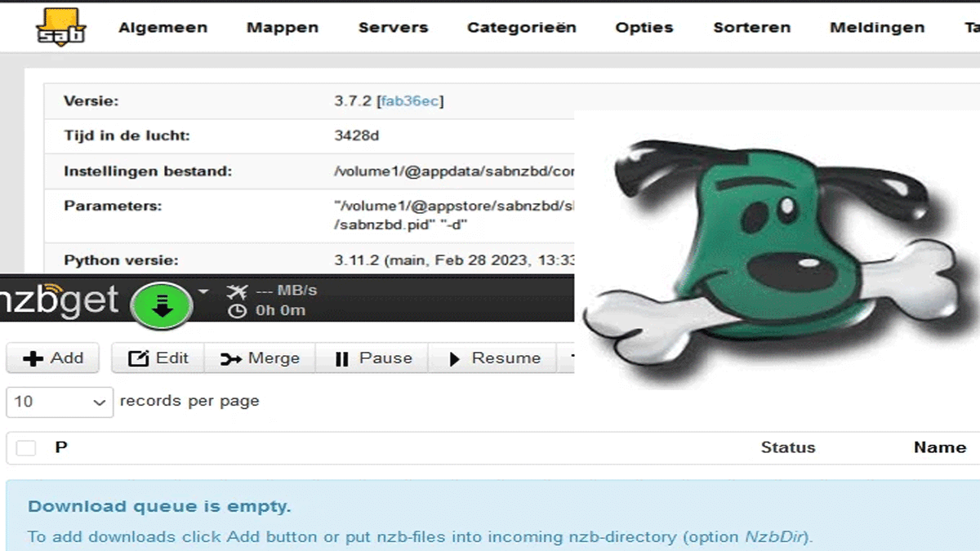Expand the arrow beside the green download button
Viewport: 980px width, 551px height.
tap(203, 291)
